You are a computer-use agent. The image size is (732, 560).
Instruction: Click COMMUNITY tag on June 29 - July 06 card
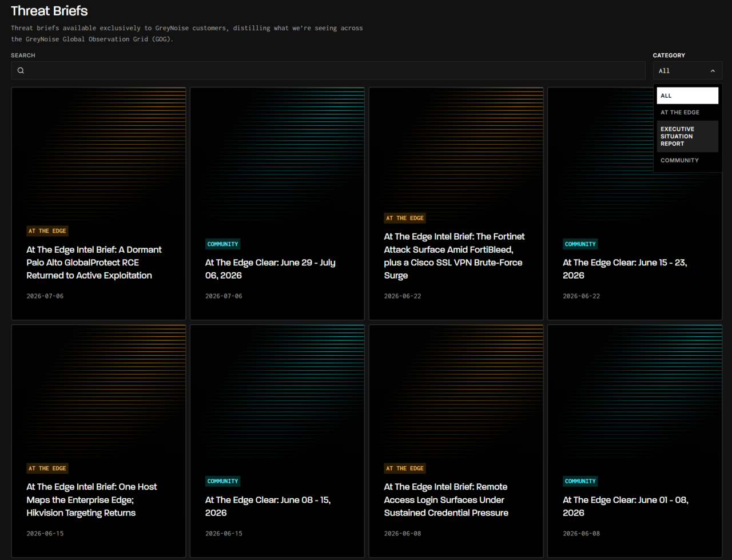[x=223, y=244]
